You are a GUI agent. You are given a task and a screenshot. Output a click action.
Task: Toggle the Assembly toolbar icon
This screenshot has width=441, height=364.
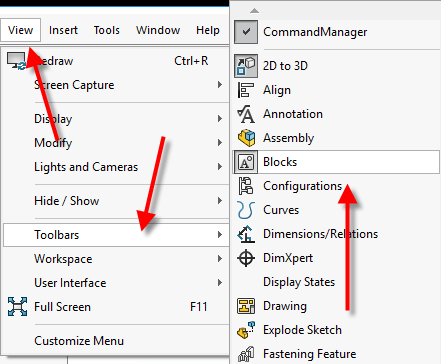click(x=246, y=138)
